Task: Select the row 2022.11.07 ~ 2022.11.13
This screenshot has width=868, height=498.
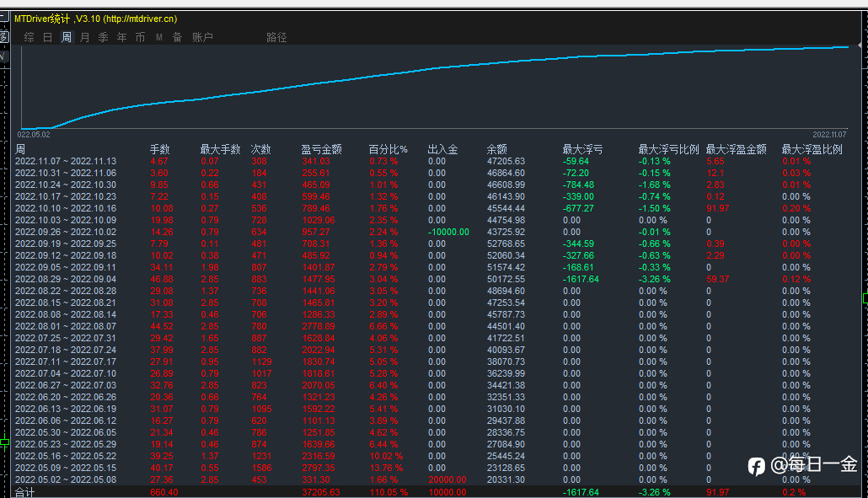Action: 435,161
